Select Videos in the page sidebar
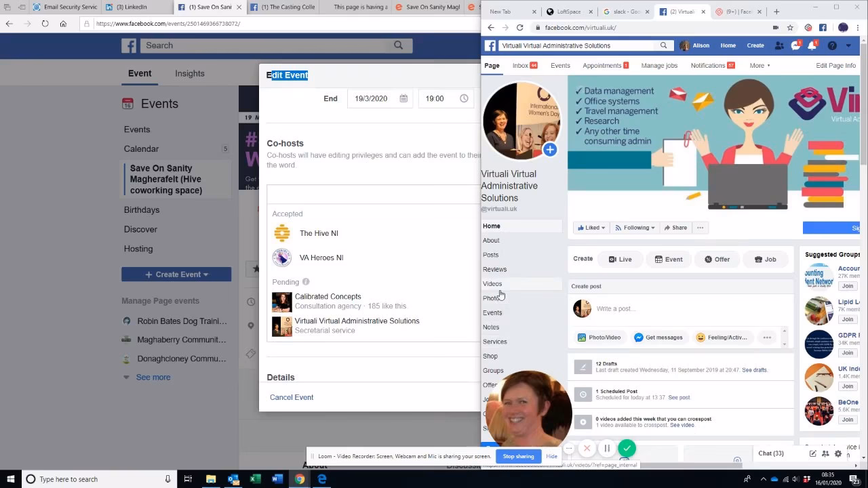Image resolution: width=868 pixels, height=488 pixels. [x=492, y=284]
